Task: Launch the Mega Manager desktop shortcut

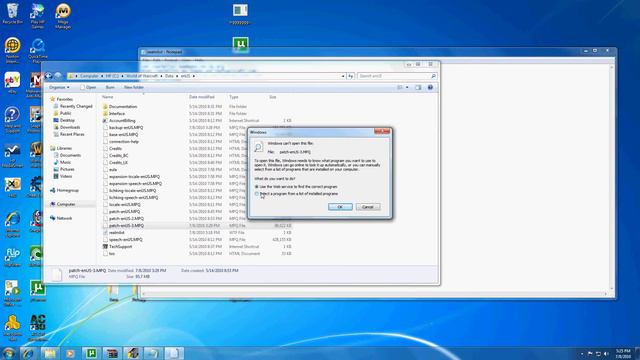Action: pos(63,16)
